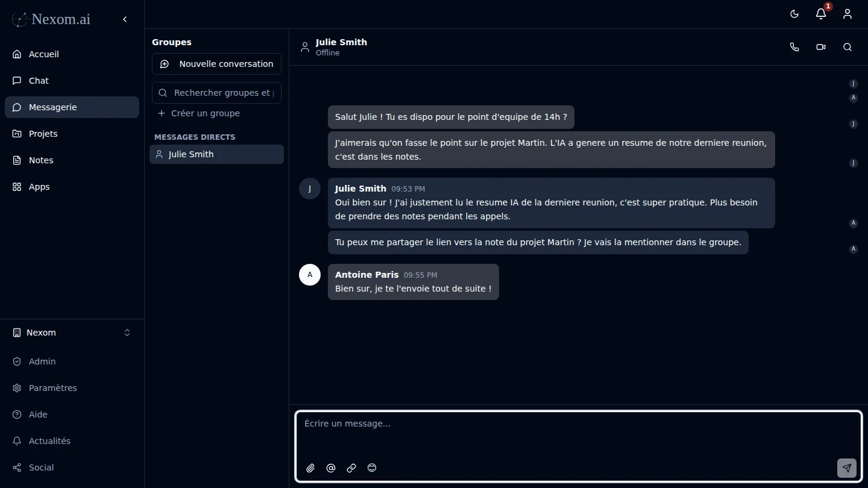Attach a file using the paperclip icon
This screenshot has width=868, height=488.
pos(310,468)
